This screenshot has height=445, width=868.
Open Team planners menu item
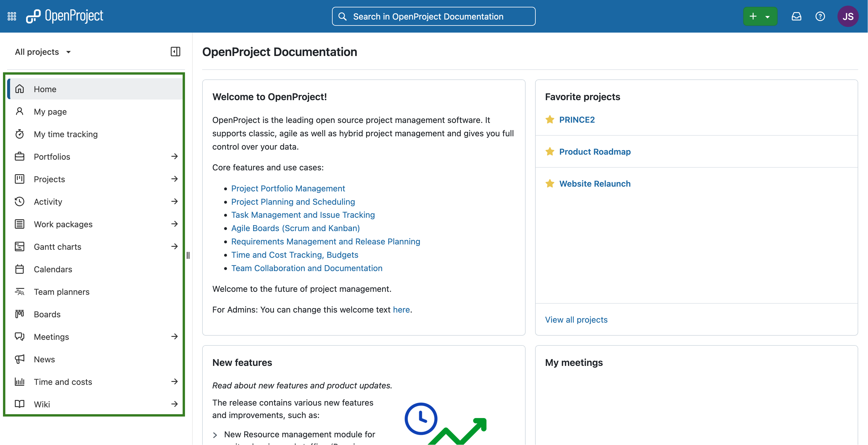tap(95, 292)
